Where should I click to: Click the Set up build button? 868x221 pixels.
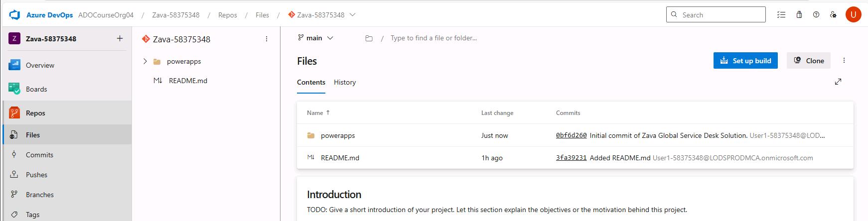[x=745, y=61]
